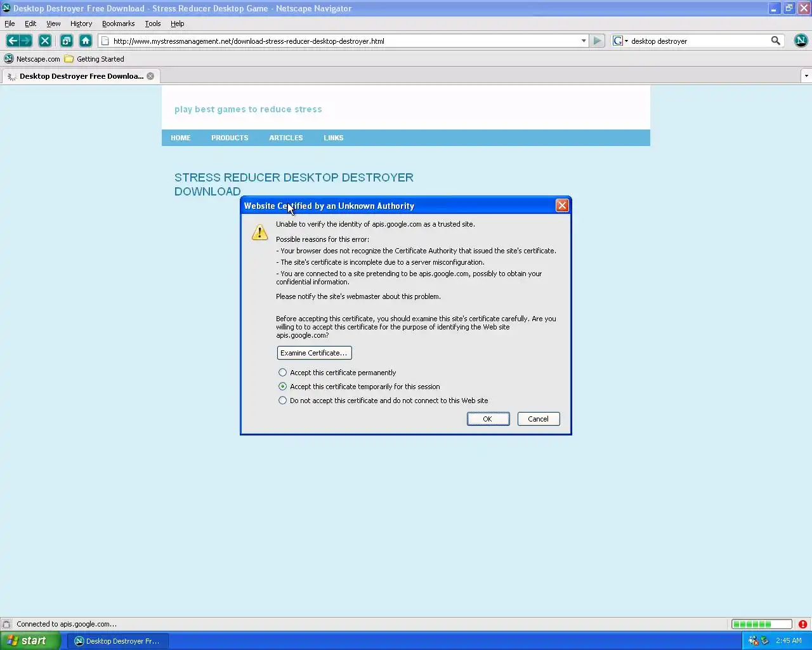Image resolution: width=812 pixels, height=650 pixels.
Task: Open the Help menu
Action: (x=178, y=23)
